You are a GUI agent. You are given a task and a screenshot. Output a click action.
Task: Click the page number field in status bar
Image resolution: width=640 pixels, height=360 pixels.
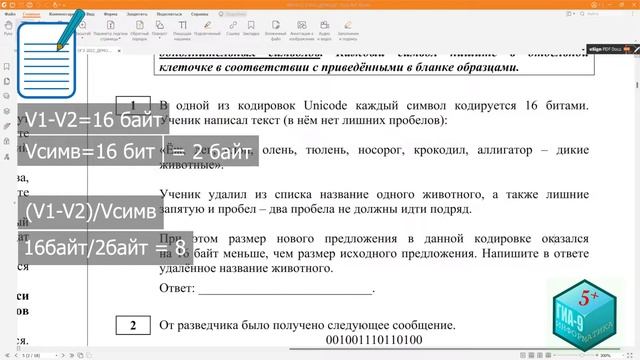tap(37, 356)
